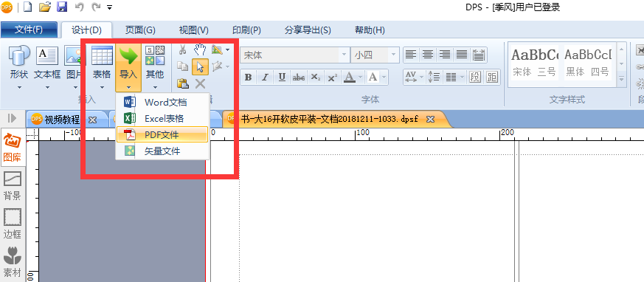This screenshot has height=282, width=644.
Task: Open the 背景 background sidebar panel
Action: (13, 186)
